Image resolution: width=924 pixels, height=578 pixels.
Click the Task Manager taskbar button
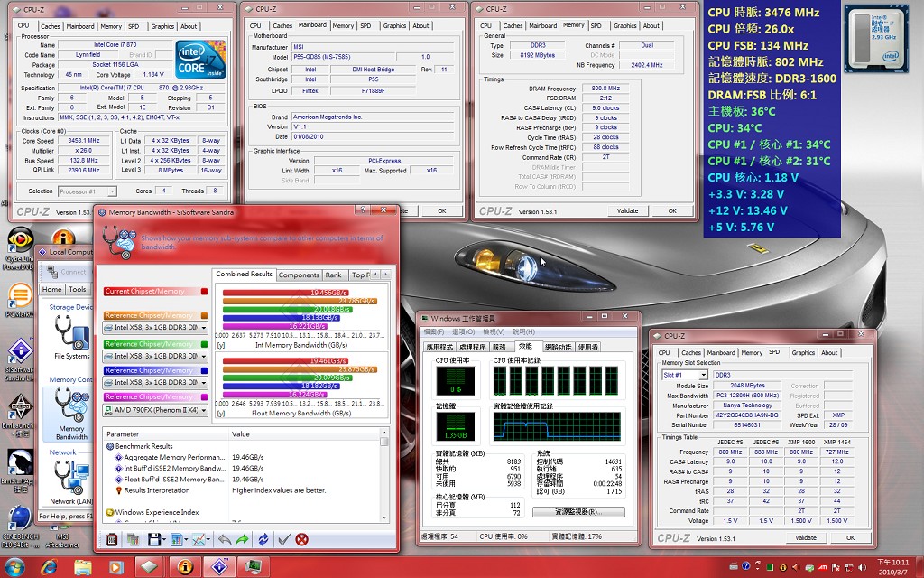point(254,567)
